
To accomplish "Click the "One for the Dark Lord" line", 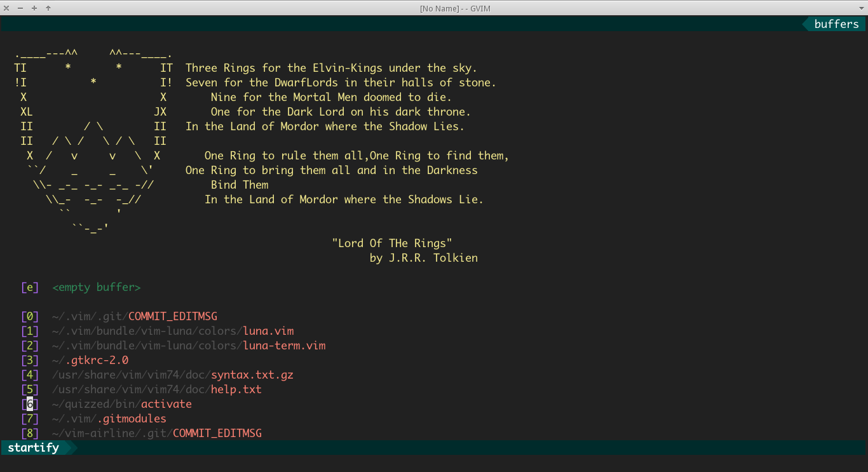I will click(x=341, y=112).
